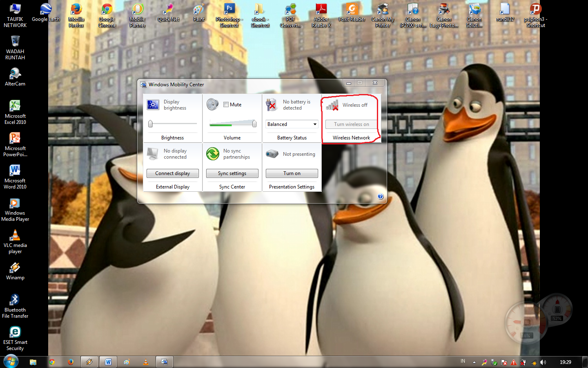Click the network signal tray icon

tap(533, 362)
